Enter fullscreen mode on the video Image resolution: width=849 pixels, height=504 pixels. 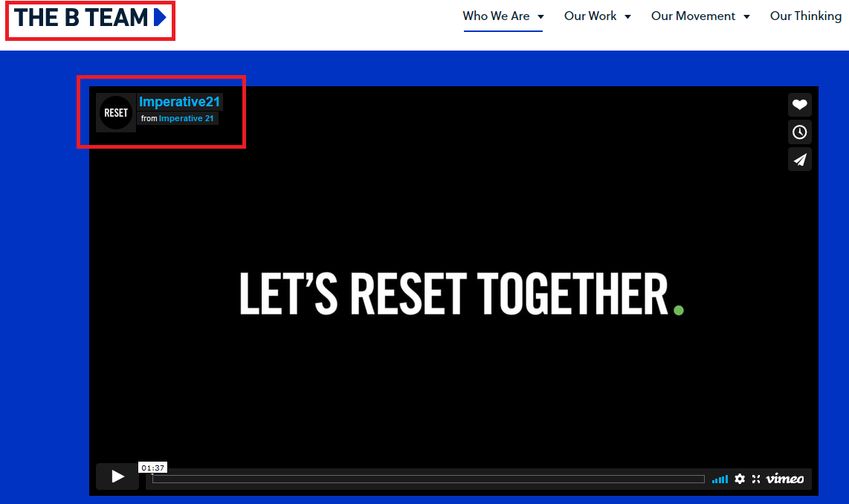(x=756, y=479)
